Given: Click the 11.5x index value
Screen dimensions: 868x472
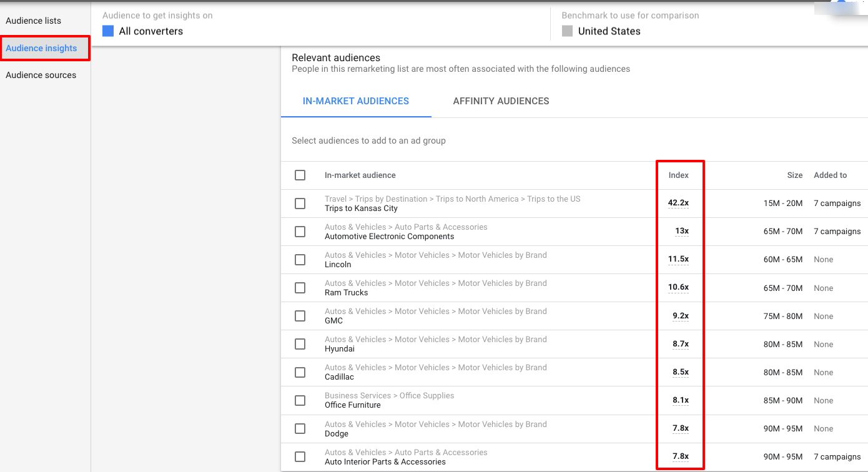Looking at the screenshot, I should click(678, 259).
